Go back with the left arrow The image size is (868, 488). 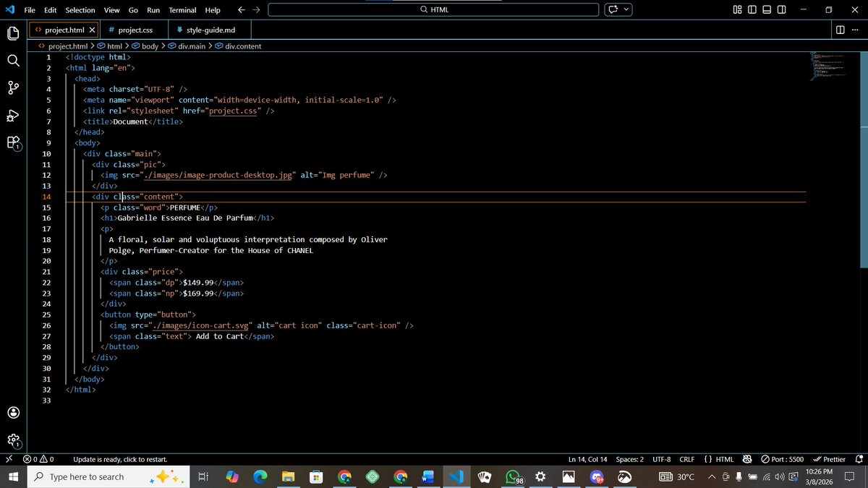[242, 9]
